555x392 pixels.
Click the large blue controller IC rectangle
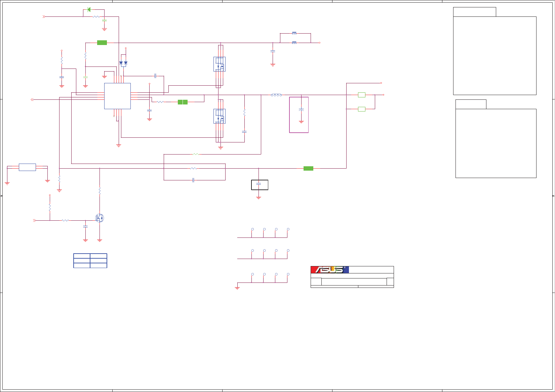pyautogui.click(x=117, y=96)
